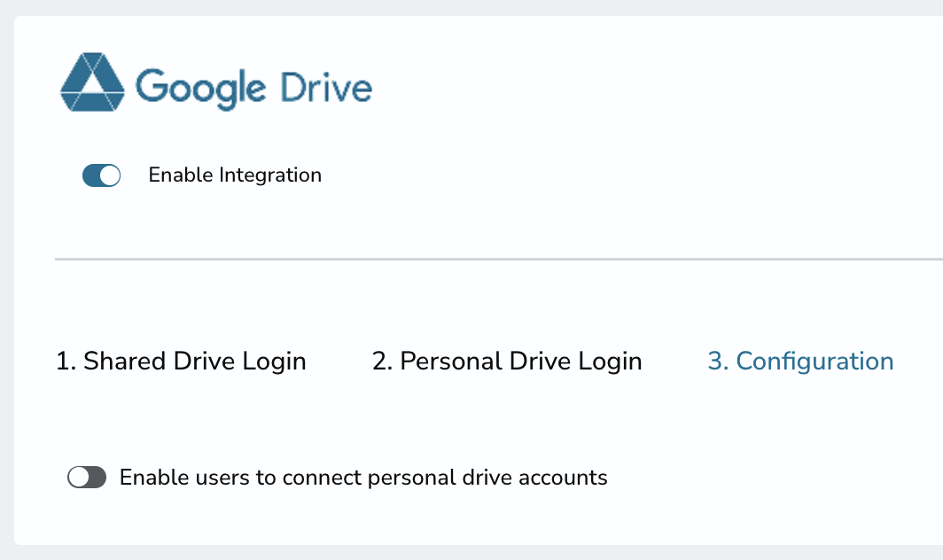The width and height of the screenshot is (943, 560).
Task: Click the white knob of Enable Integration switch
Action: coord(110,176)
